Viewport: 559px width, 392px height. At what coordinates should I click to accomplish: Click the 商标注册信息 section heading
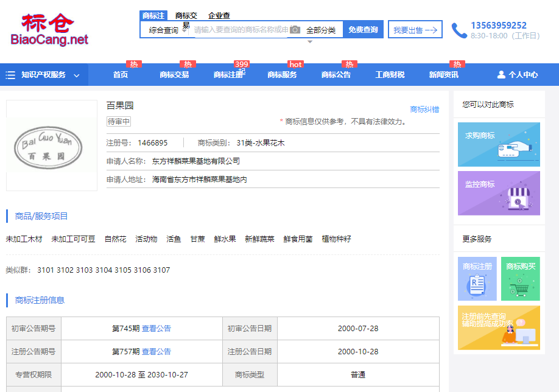[40, 301]
